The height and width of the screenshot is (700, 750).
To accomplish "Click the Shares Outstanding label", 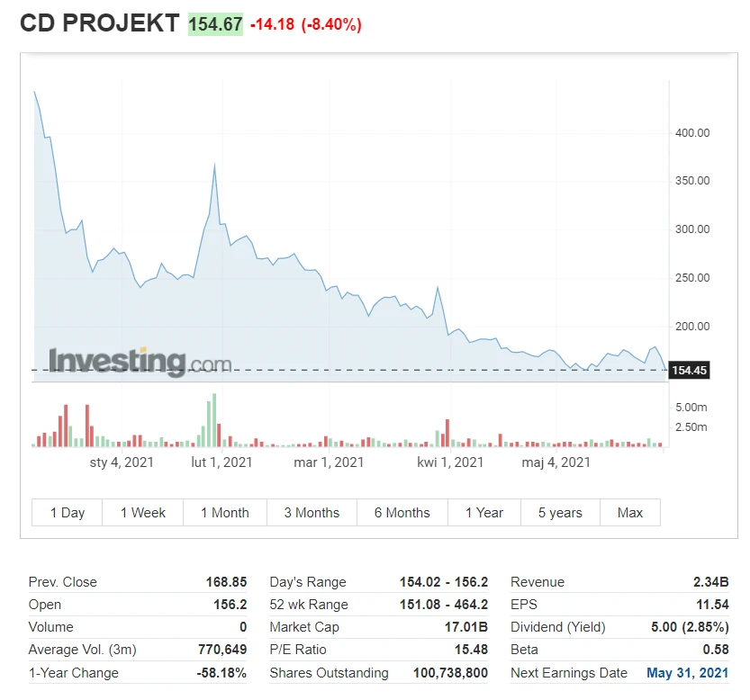I will click(330, 673).
